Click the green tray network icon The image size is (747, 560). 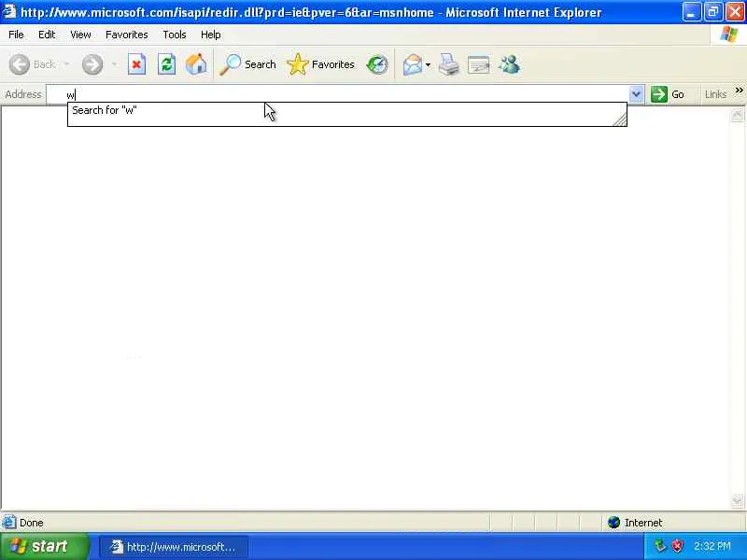[x=660, y=546]
